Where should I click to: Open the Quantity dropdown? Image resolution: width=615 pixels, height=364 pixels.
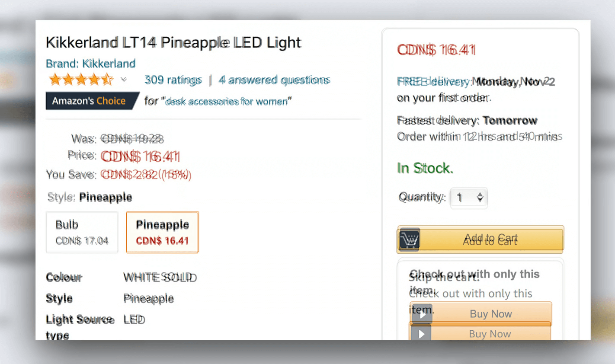coord(468,198)
